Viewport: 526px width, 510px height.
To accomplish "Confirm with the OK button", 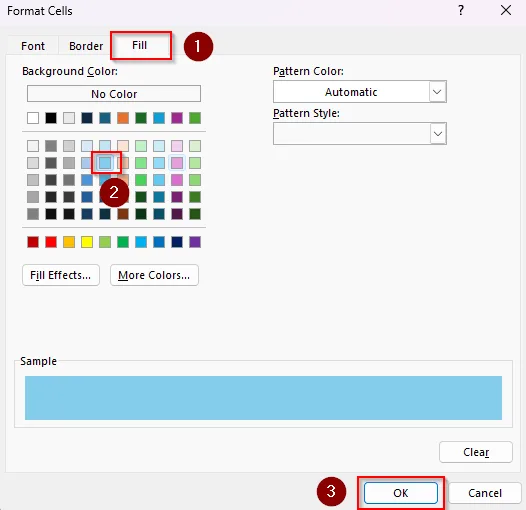I will 401,493.
